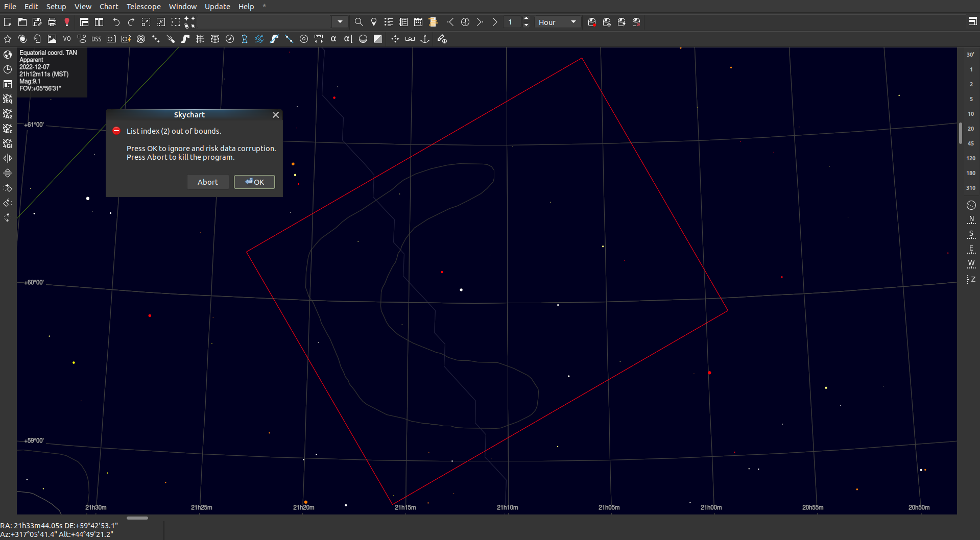Toggle the equatorial grid display
The height and width of the screenshot is (540, 980).
coord(215,39)
